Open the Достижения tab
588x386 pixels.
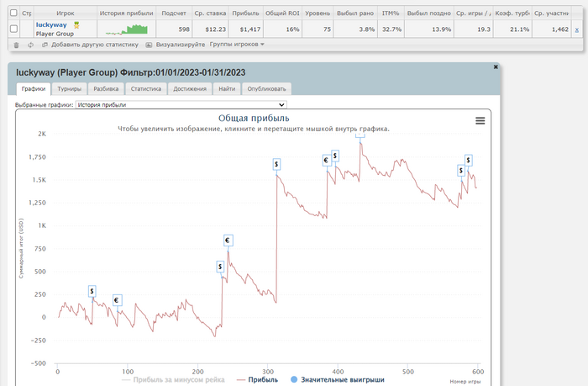point(190,89)
